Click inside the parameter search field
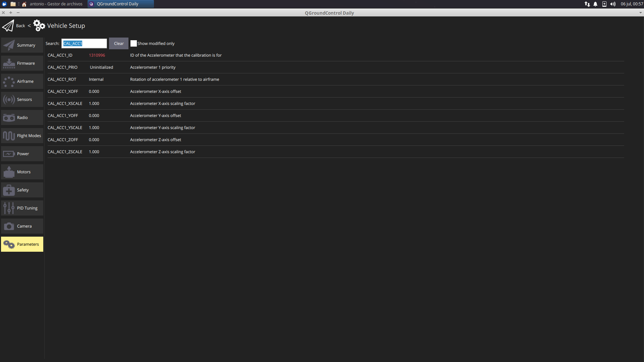 pyautogui.click(x=84, y=43)
